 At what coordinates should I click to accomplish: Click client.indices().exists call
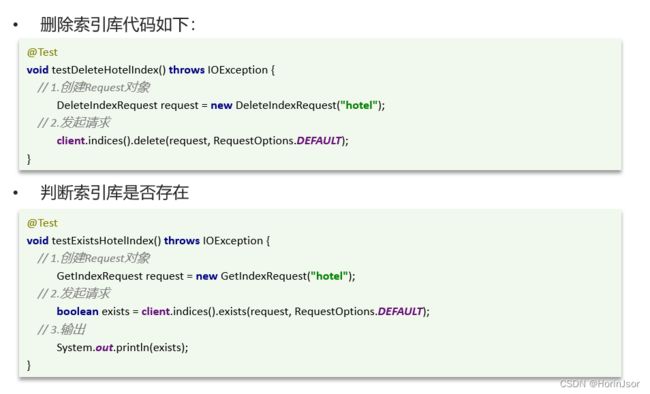tap(194, 311)
